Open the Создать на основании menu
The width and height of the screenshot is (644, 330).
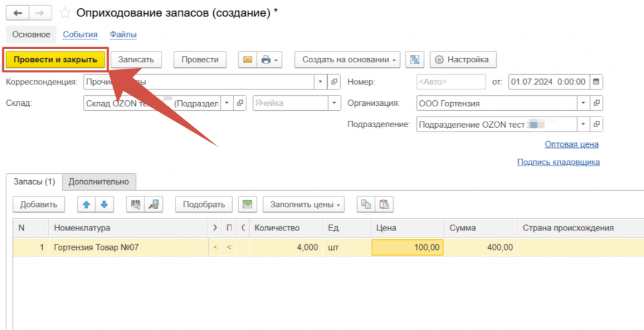[x=348, y=60]
